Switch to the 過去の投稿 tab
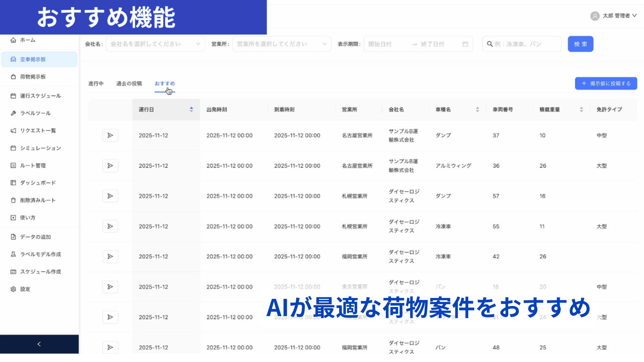644x362 pixels. tap(129, 83)
